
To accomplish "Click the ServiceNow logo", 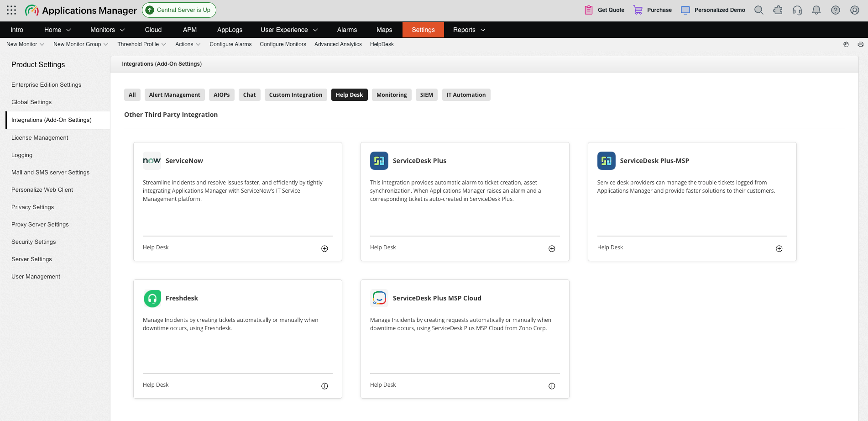I will pos(152,161).
